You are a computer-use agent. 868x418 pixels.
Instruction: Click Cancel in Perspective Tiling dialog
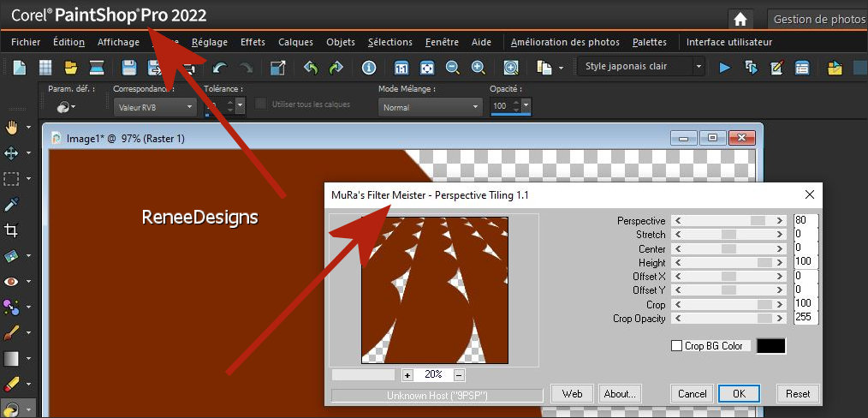tap(692, 394)
